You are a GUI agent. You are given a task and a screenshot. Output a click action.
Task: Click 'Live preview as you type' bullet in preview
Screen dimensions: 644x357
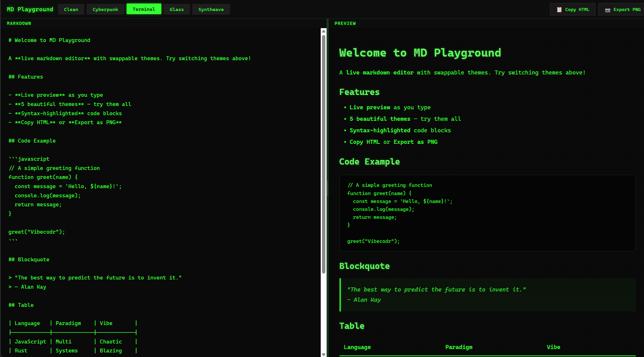390,107
